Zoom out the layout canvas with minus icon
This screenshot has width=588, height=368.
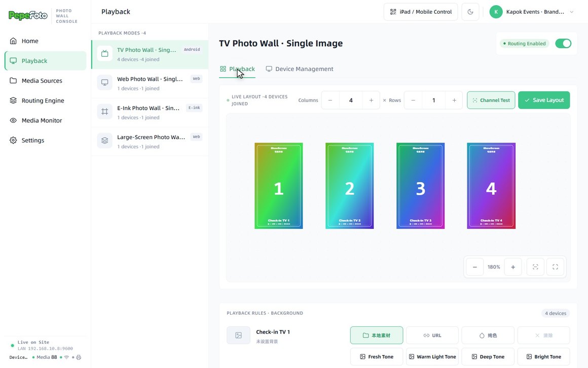(475, 267)
